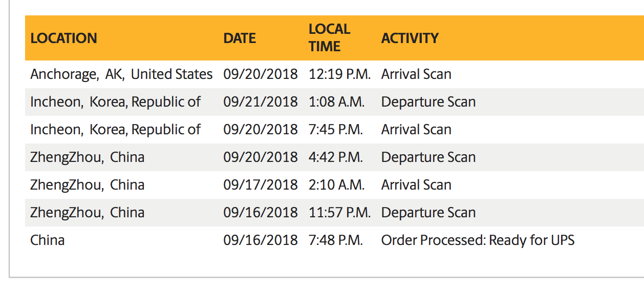Select the Anchorage, AK, United States location

(121, 74)
